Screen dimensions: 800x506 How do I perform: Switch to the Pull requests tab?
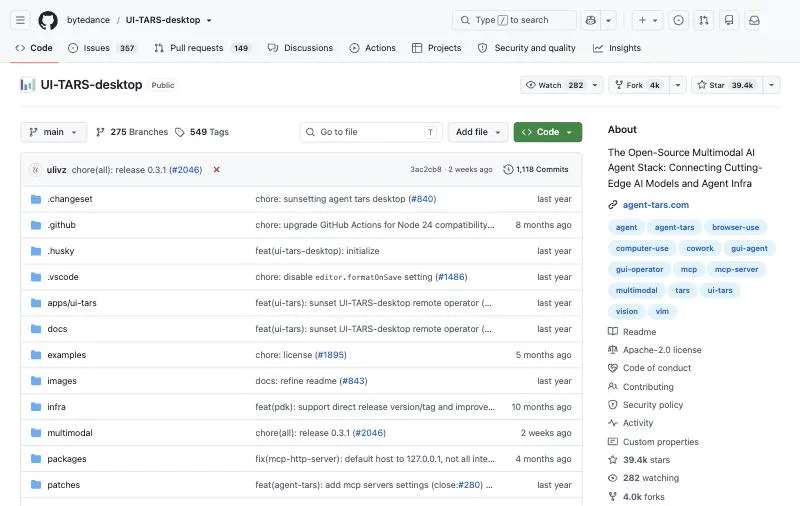pos(202,48)
